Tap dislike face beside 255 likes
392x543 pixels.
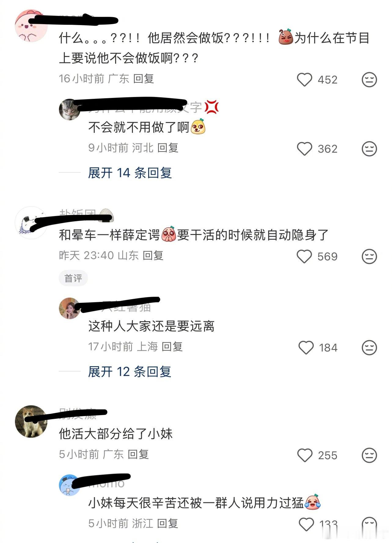tap(369, 455)
